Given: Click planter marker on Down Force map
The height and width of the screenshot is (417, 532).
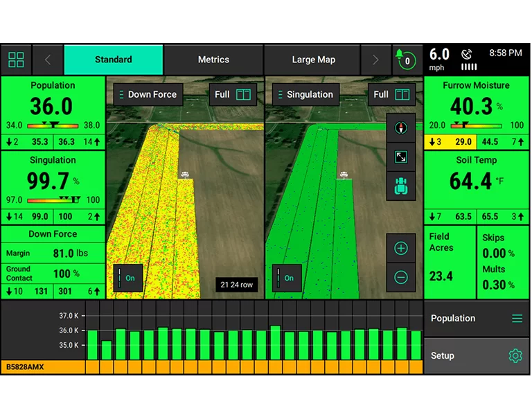Looking at the screenshot, I should tap(185, 175).
